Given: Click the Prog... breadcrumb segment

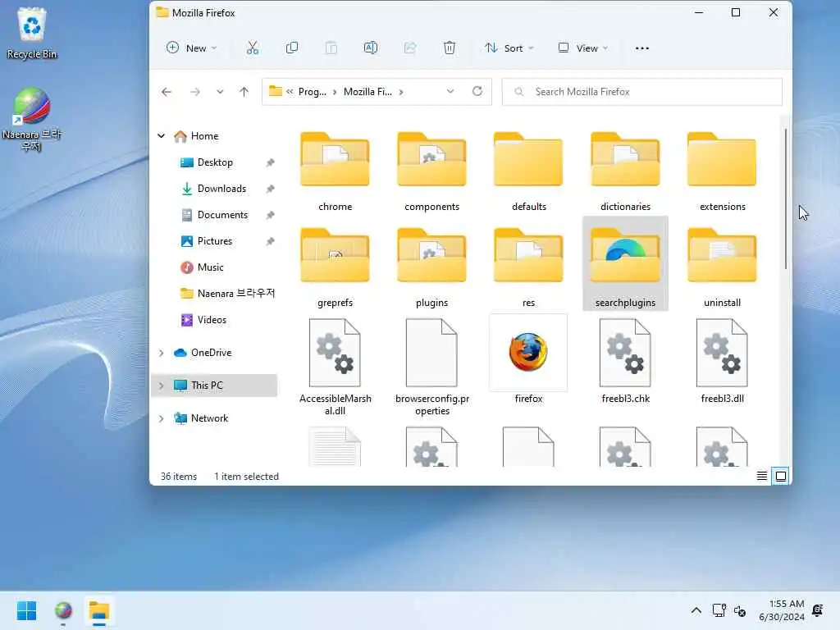Looking at the screenshot, I should tap(312, 92).
